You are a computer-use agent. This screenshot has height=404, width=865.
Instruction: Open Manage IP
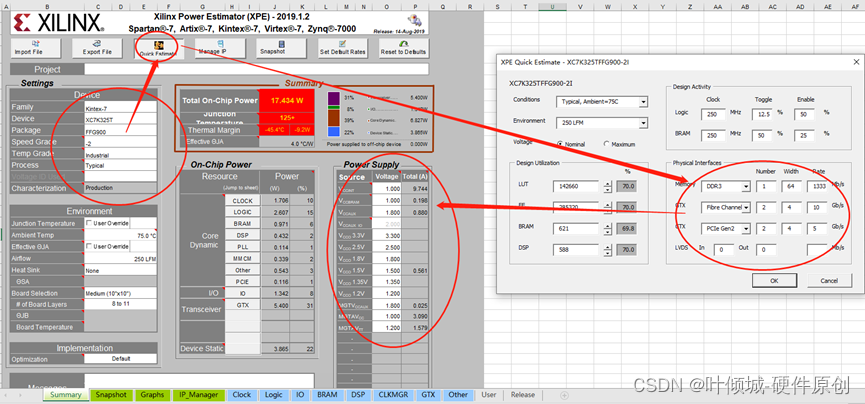[220, 48]
